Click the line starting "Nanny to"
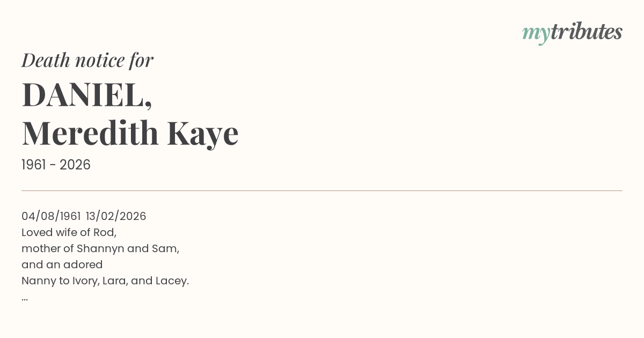 coord(105,281)
